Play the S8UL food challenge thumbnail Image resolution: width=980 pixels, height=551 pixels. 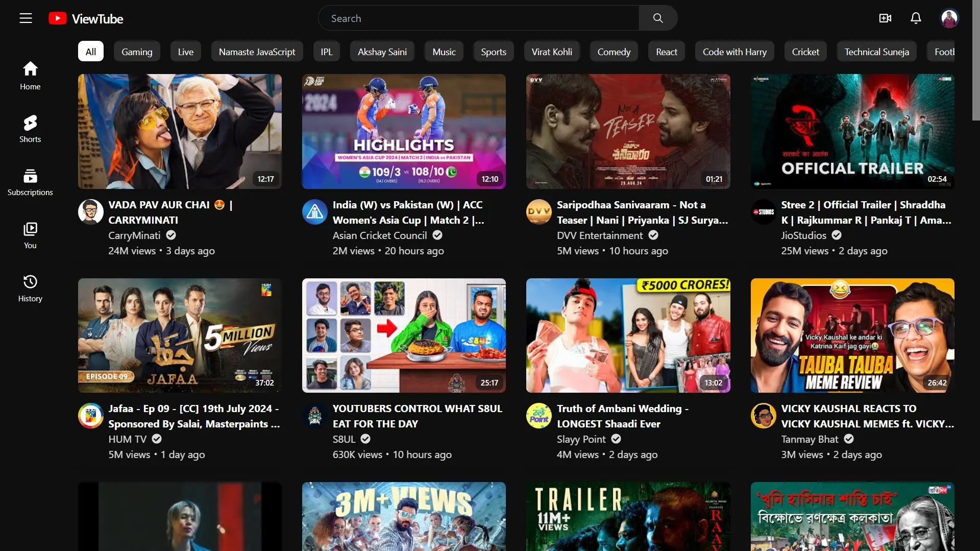(404, 336)
